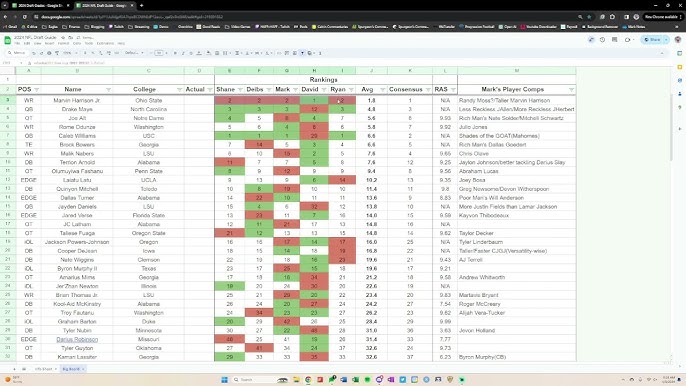Select the Brock Bowers name cell
Screen dimensions: 686x386
(x=77, y=144)
